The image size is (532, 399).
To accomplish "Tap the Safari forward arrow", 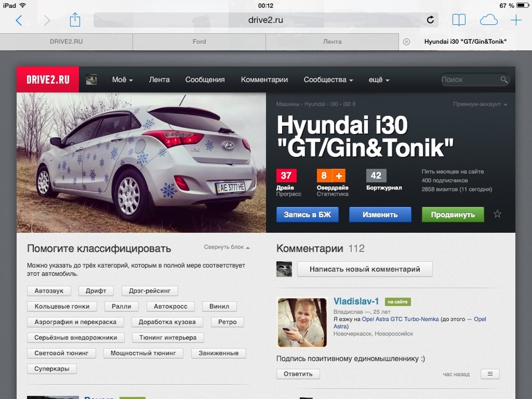I will click(x=47, y=21).
